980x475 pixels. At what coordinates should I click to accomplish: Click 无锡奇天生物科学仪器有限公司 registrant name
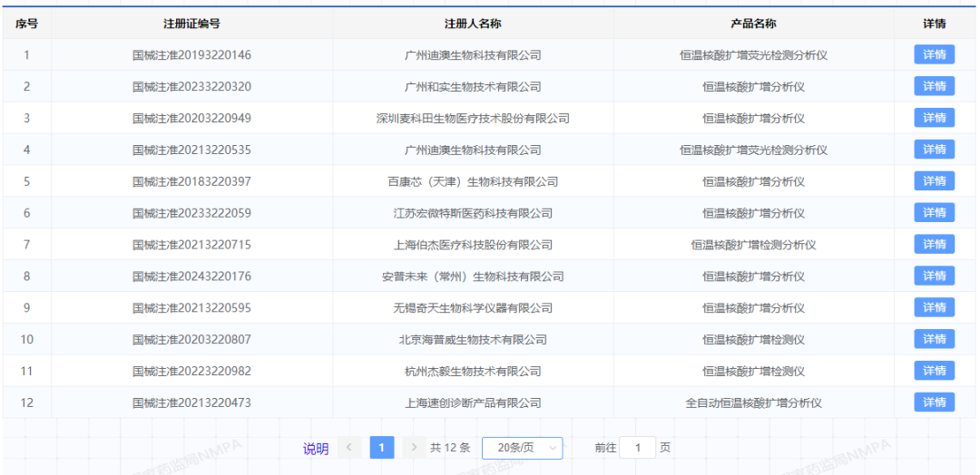pyautogui.click(x=473, y=307)
